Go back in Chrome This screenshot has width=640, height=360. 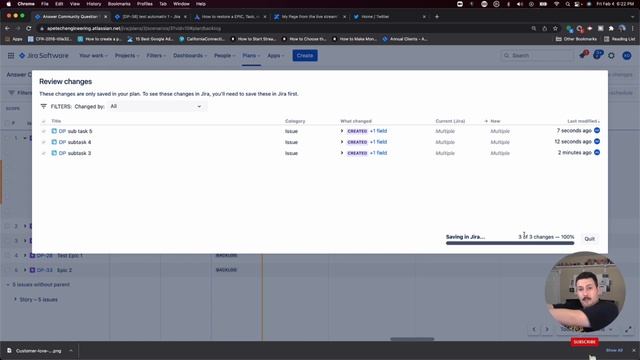click(7, 28)
